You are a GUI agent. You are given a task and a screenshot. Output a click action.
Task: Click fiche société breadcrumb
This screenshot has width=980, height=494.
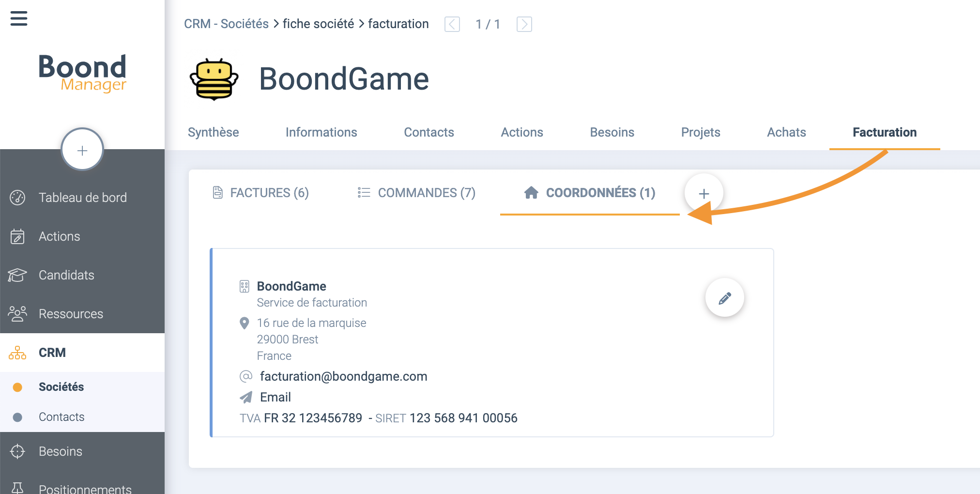coord(318,24)
